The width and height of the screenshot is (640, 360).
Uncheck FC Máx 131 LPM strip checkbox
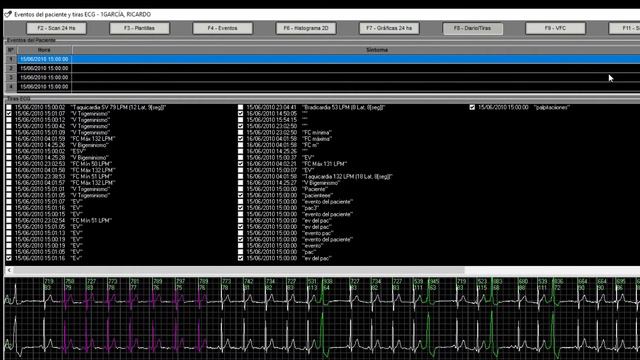[x=240, y=164]
